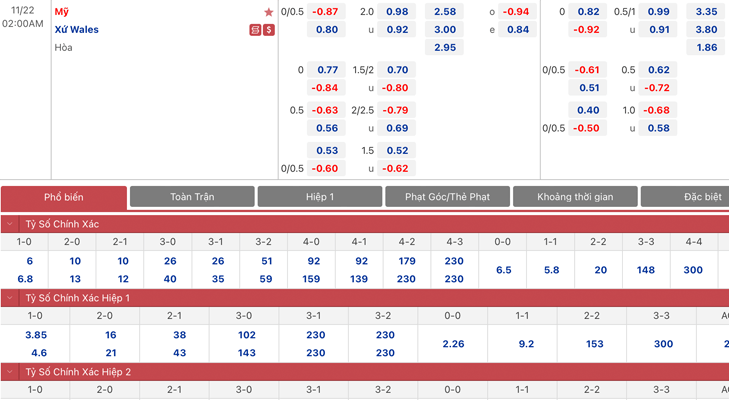Pick the -0.63 handicap 0.5 odds

click(326, 110)
